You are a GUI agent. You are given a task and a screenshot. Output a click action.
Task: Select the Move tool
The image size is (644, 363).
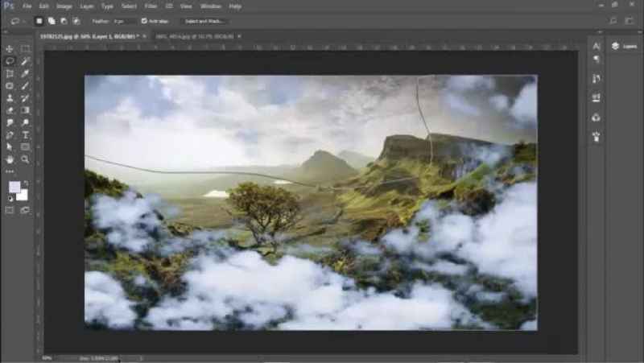[10, 49]
